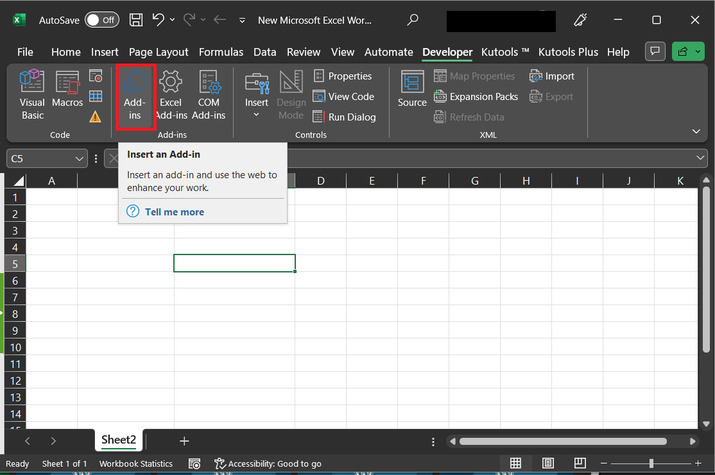Open the Visual Basic editor
The image size is (715, 475).
coord(32,95)
